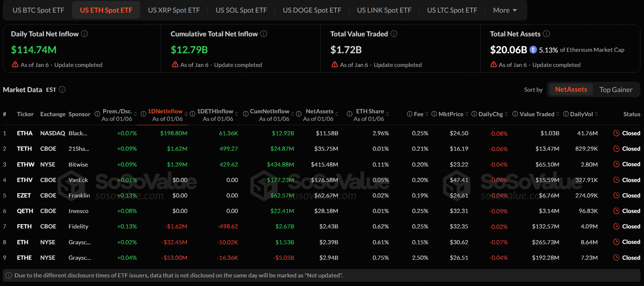
Task: Click info icon next to Cumulative Total Net Inflow
Action: (264, 34)
